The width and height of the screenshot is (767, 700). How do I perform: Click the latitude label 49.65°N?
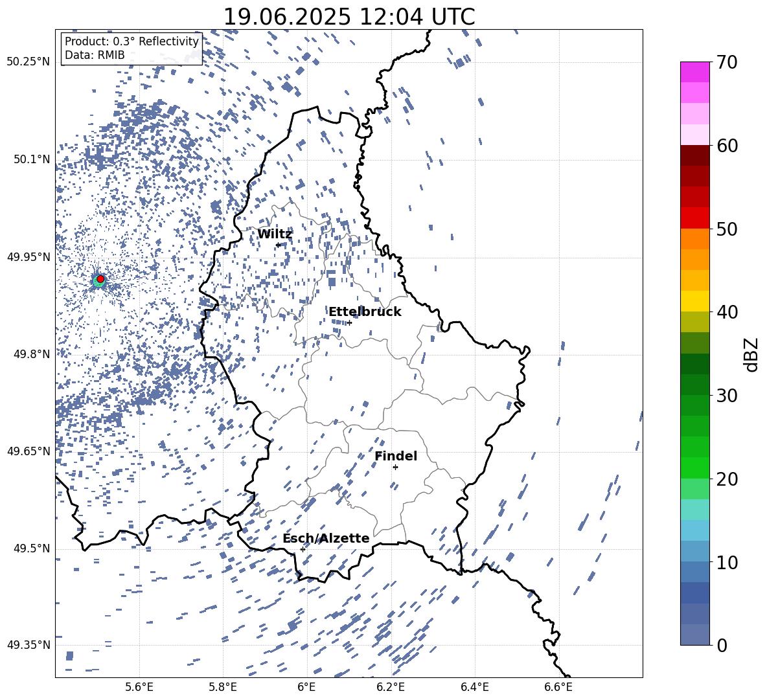point(29,451)
